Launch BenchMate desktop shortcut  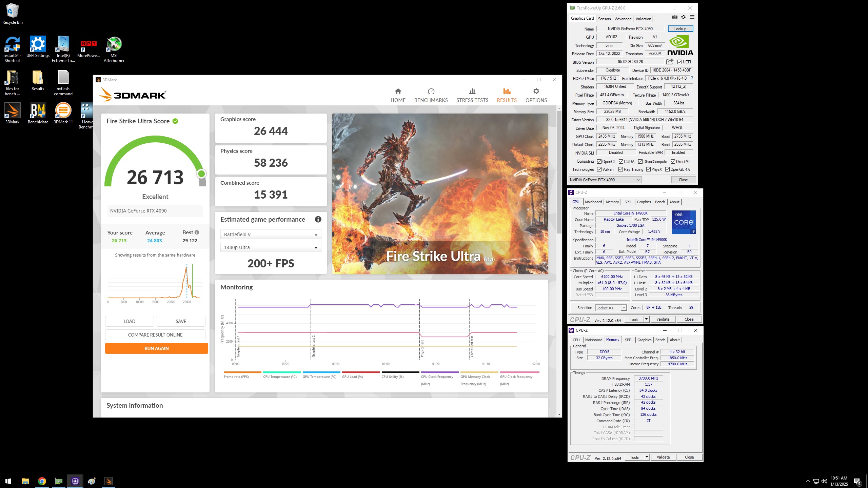click(x=38, y=113)
